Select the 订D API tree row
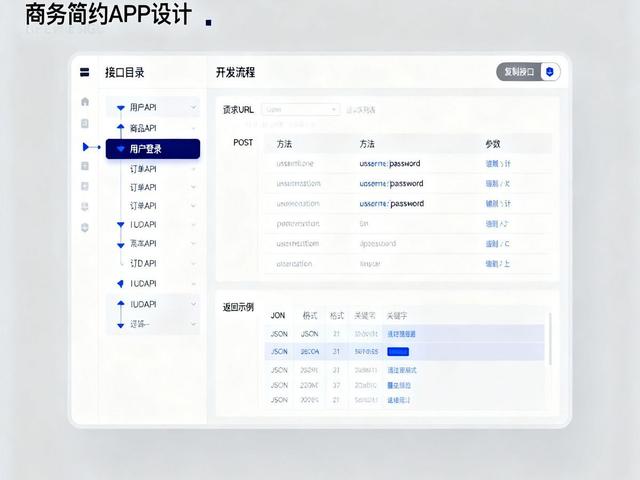 [153, 263]
